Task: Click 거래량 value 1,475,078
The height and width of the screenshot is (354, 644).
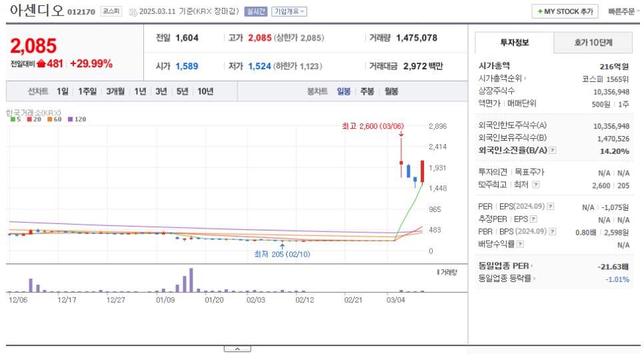Action: point(417,38)
